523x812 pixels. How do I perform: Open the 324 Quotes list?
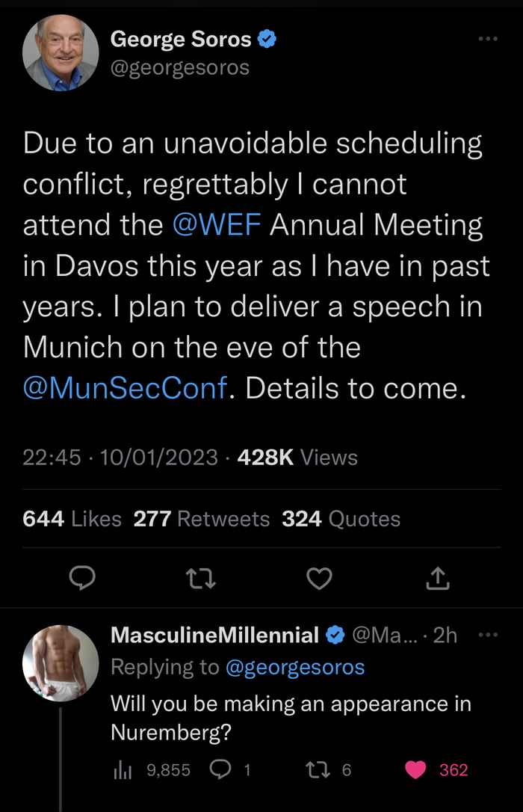click(341, 518)
